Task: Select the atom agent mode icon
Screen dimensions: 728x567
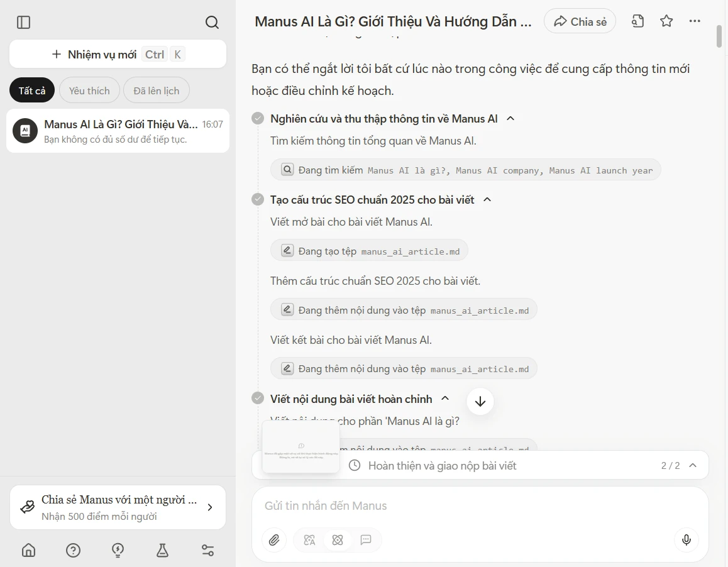Action: (338, 540)
